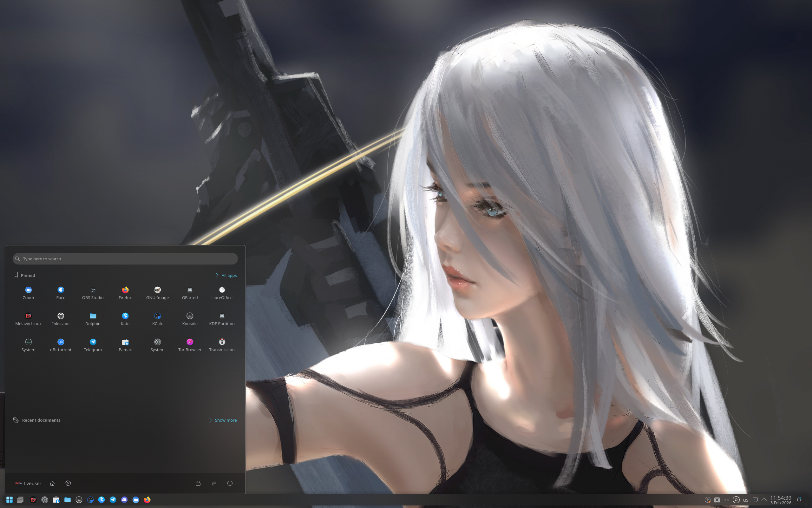Unmute audio via the muted speaker tray icon

click(726, 500)
